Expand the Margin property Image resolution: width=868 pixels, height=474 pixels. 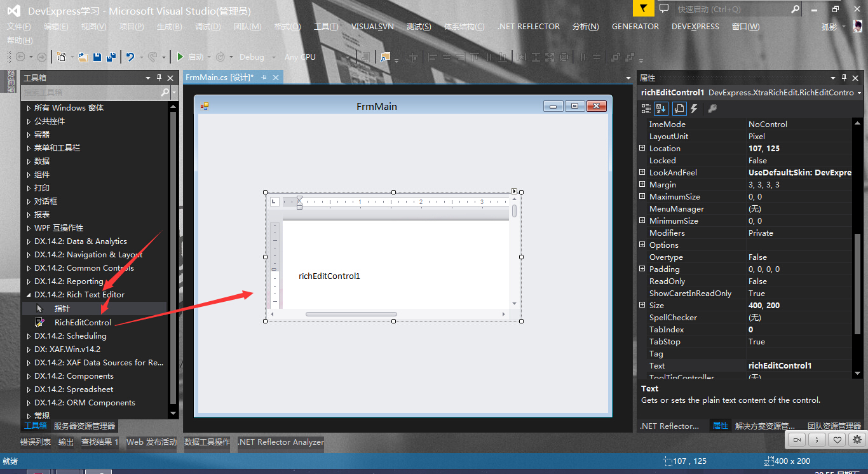(x=642, y=184)
